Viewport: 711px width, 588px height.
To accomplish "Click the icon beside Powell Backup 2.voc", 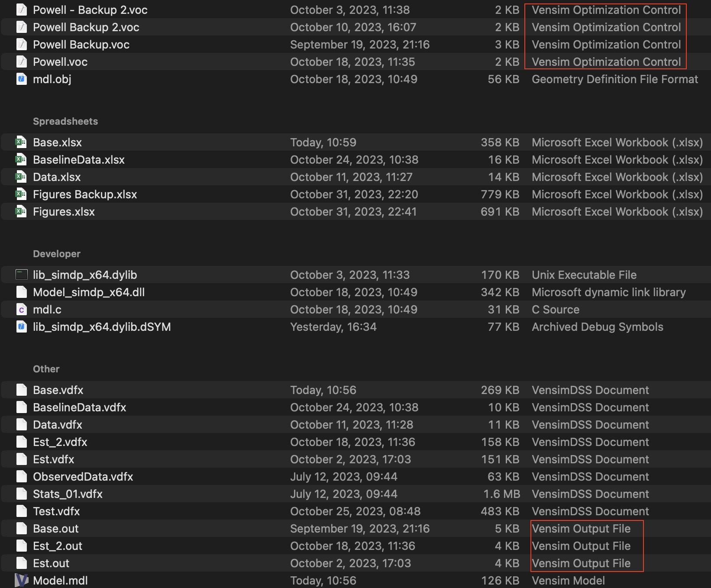I will 21,27.
